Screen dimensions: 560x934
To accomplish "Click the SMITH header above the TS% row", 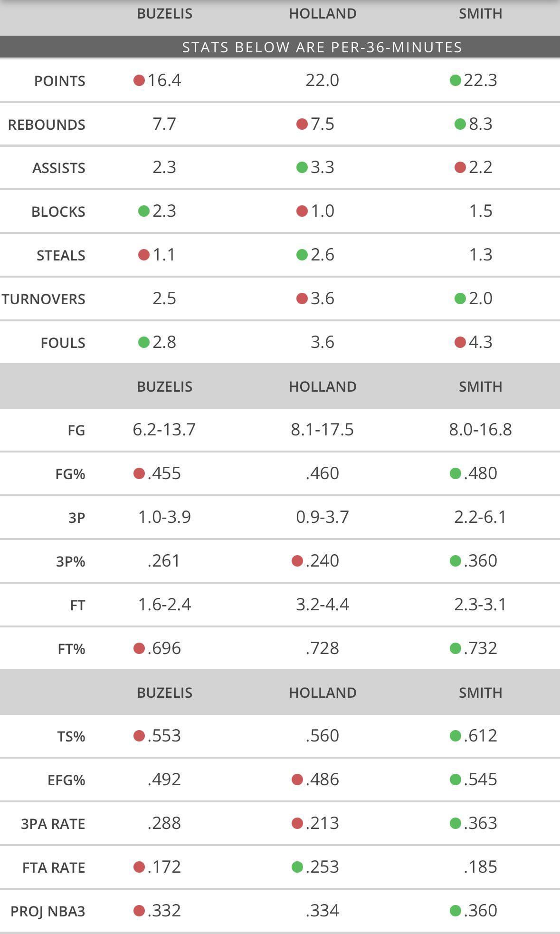I will coord(480,693).
